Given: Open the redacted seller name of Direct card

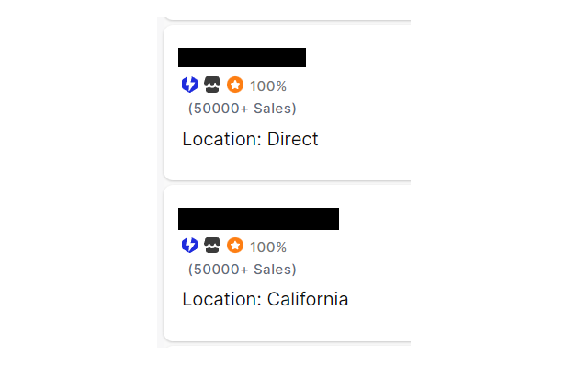Looking at the screenshot, I should click(x=242, y=57).
